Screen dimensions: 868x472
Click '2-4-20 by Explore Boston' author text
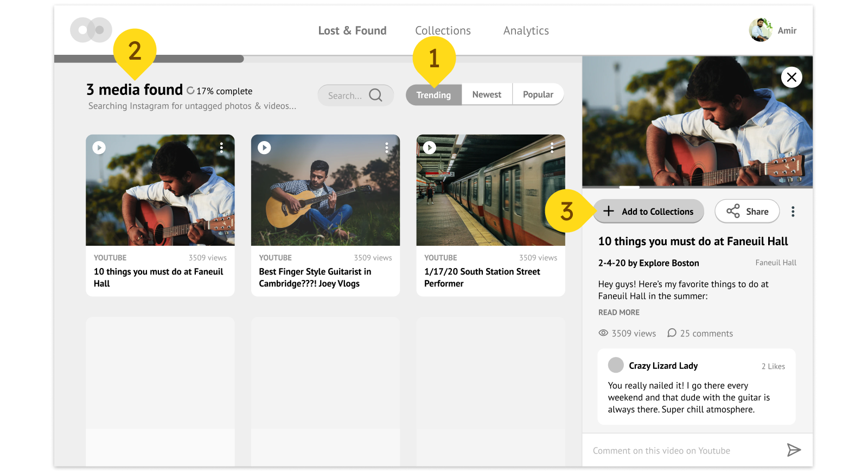pos(648,263)
